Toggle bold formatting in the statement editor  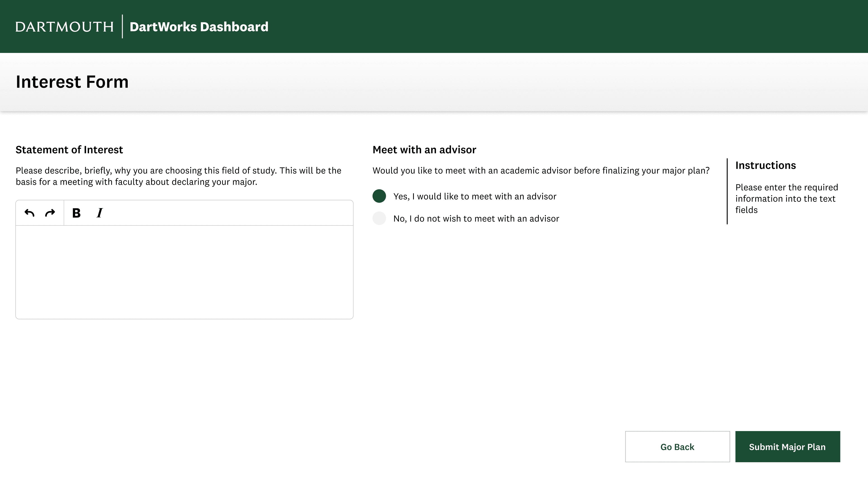click(x=76, y=213)
